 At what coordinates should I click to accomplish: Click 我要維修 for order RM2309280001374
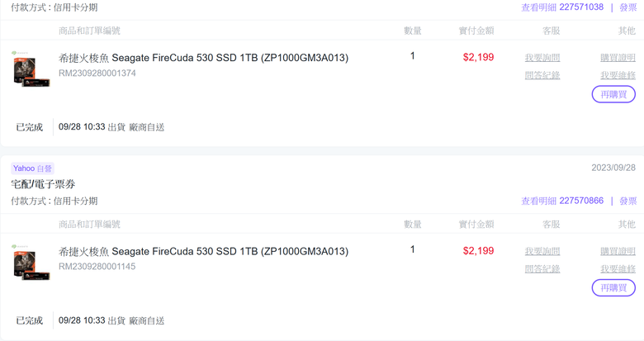pyautogui.click(x=618, y=75)
